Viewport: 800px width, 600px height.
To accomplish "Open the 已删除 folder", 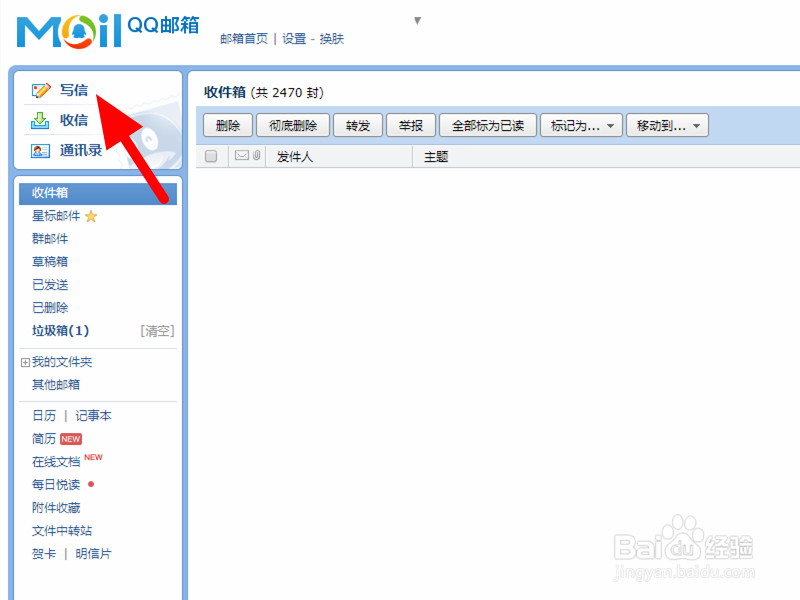I will (x=50, y=308).
